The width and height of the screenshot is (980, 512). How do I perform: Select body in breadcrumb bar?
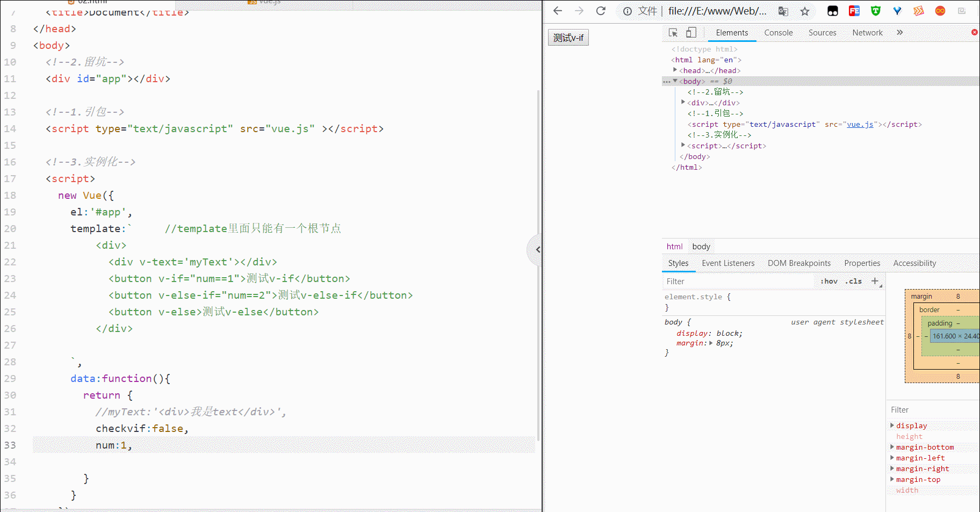pyautogui.click(x=701, y=247)
